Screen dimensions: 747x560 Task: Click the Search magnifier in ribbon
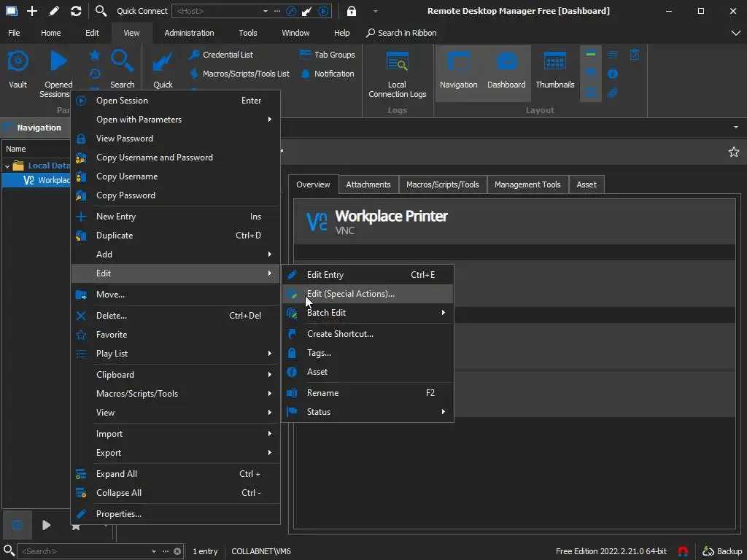122,61
